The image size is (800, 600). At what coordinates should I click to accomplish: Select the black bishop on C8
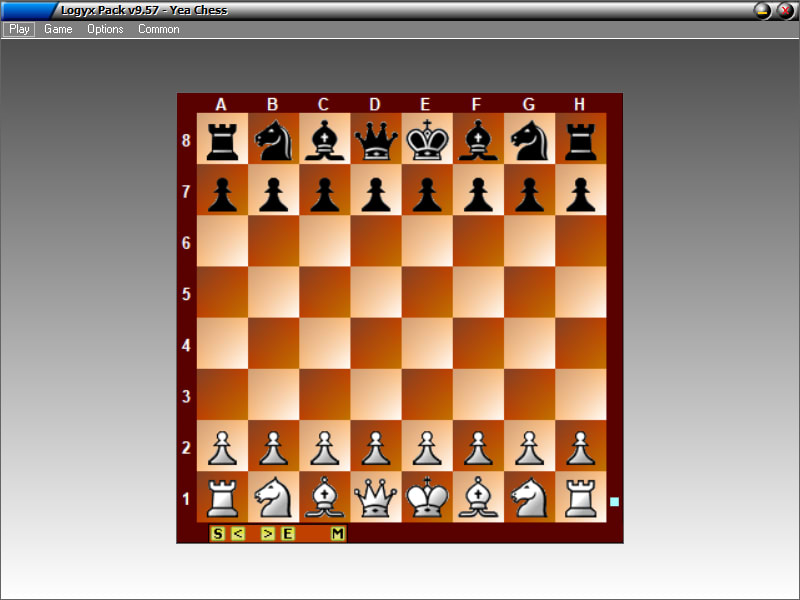[x=324, y=139]
